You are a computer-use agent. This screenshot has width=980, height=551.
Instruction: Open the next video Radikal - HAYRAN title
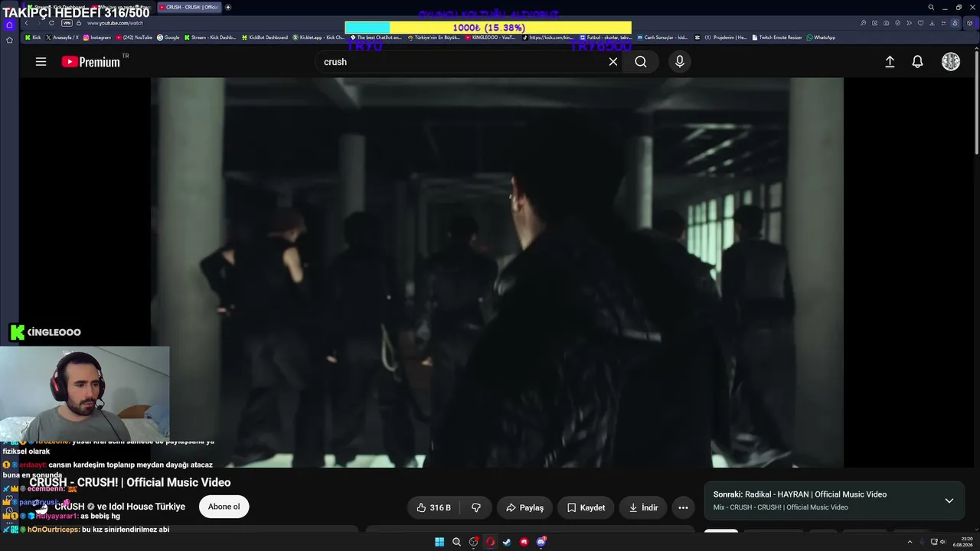[800, 494]
